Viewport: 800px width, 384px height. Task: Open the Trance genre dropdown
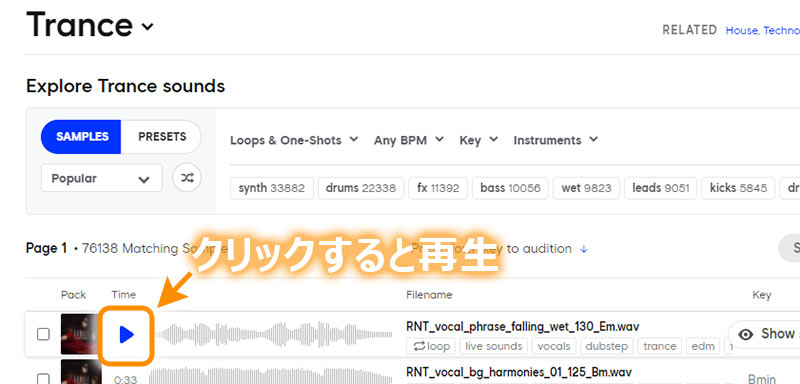tap(147, 26)
